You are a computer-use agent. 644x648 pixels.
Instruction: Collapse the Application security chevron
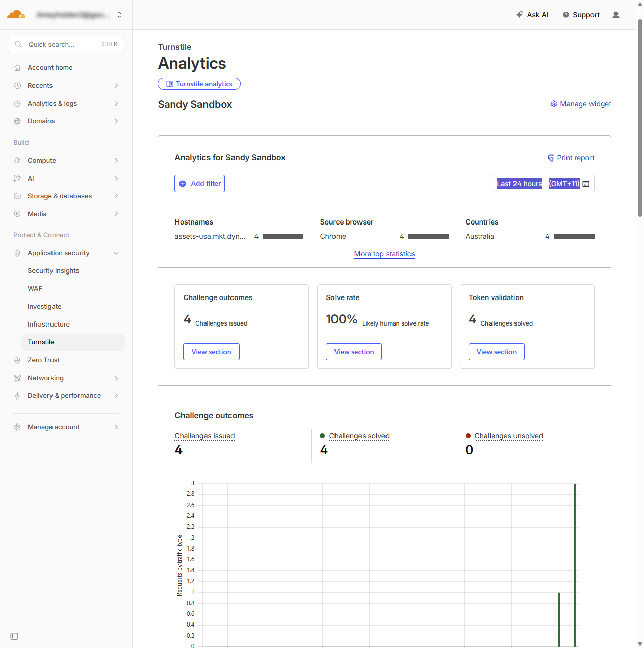(116, 253)
